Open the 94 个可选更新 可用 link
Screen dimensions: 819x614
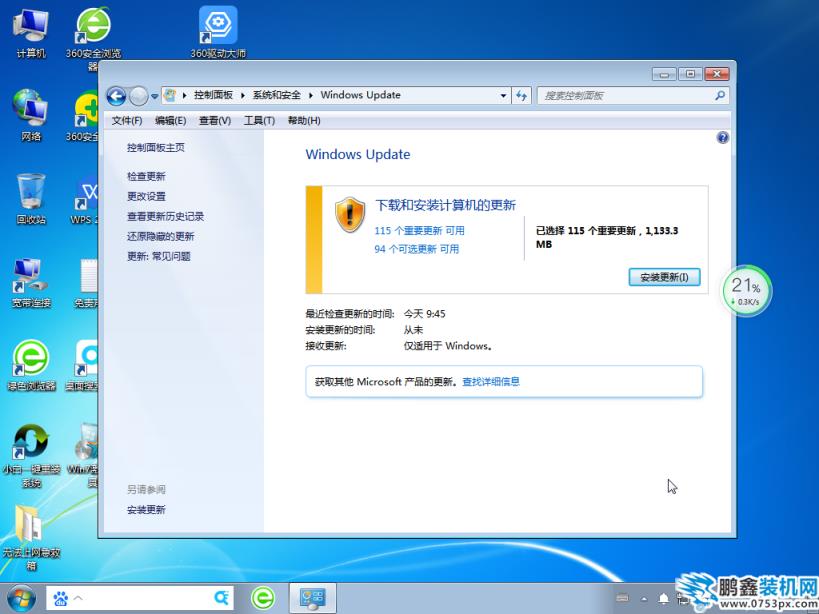tap(417, 249)
